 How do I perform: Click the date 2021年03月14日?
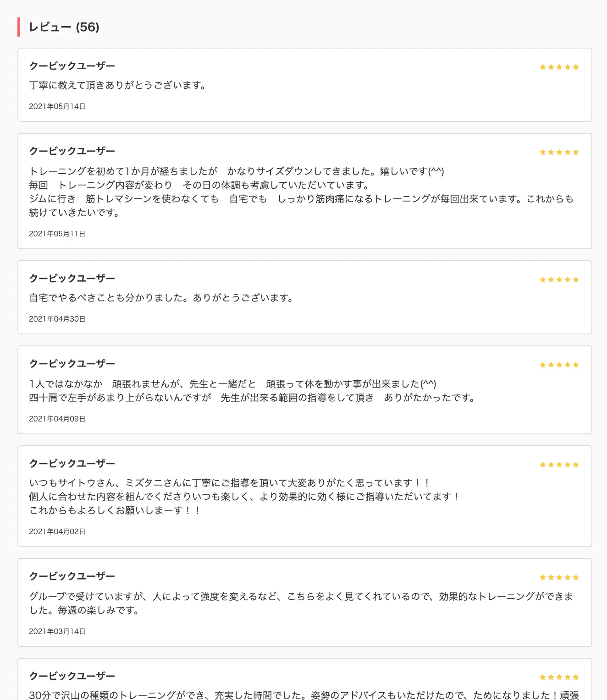tap(57, 631)
